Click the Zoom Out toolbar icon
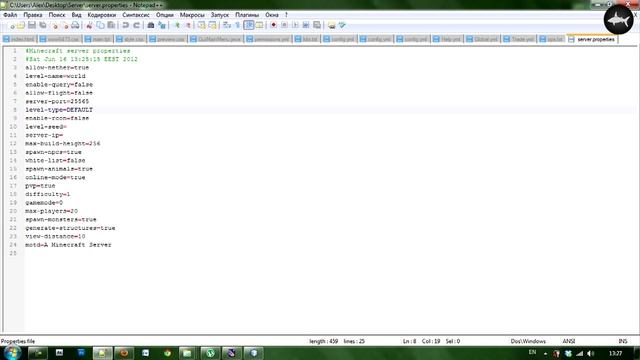This screenshot has width=640, height=360. 187,25
